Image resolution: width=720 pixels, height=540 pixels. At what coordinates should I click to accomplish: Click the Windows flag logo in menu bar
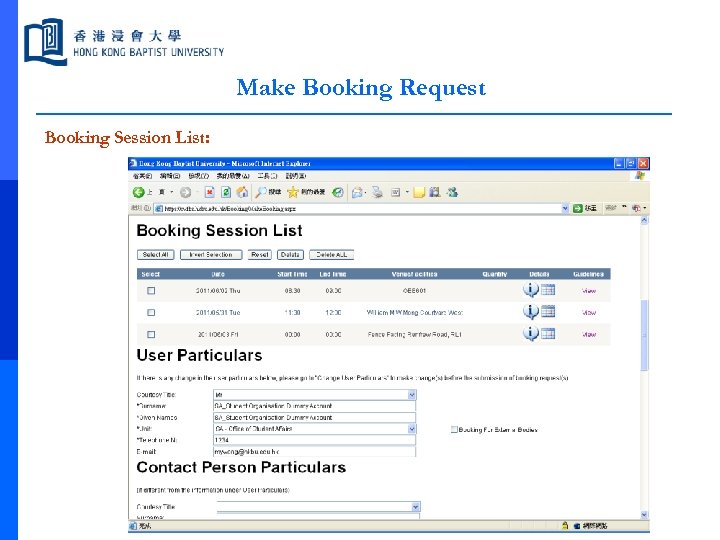(x=640, y=175)
